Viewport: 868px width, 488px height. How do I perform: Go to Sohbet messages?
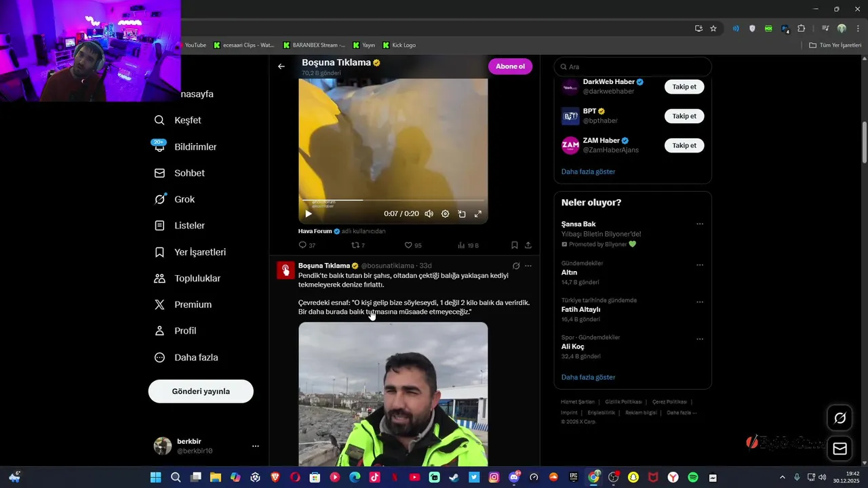pos(179,173)
